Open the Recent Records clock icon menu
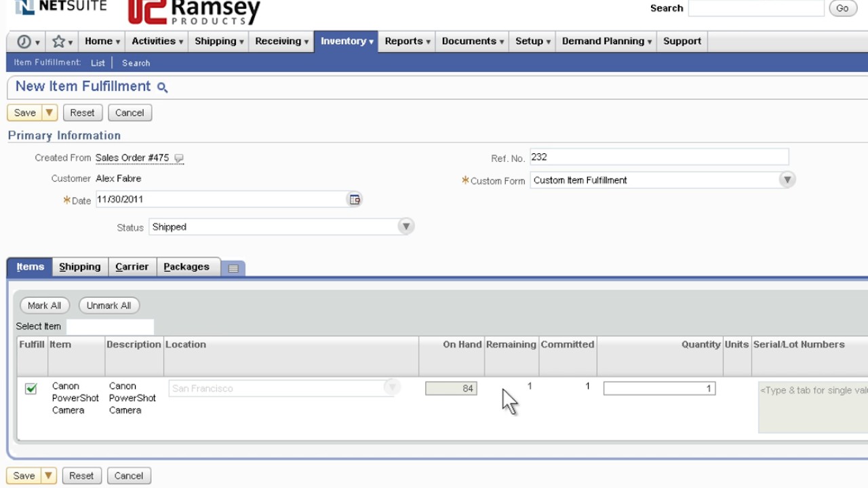868x488 pixels. click(x=27, y=41)
